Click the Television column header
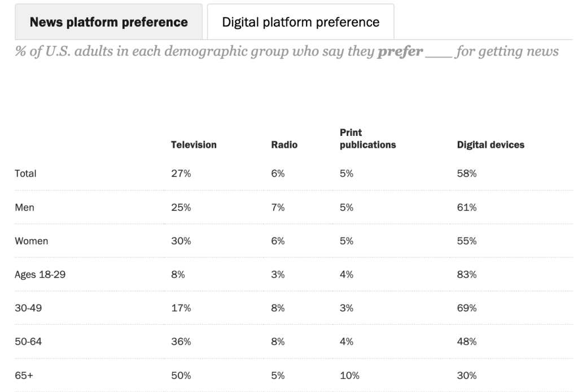 click(x=194, y=145)
